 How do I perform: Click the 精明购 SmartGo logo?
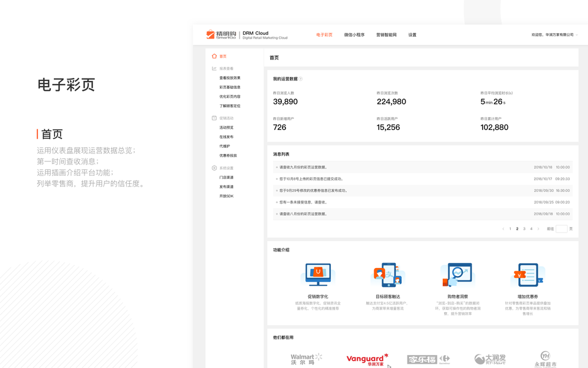click(x=221, y=34)
